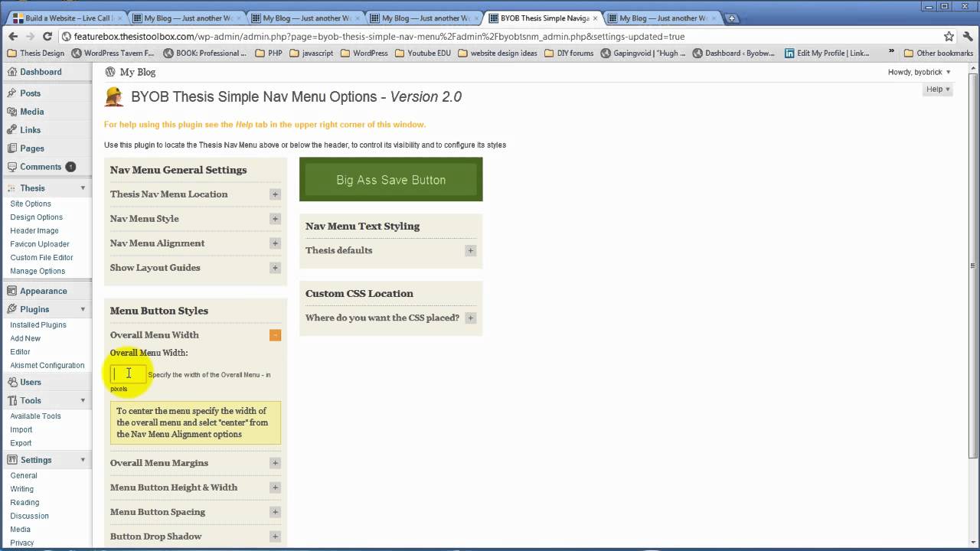Open Pages in the admin sidebar
980x551 pixels.
[31, 148]
